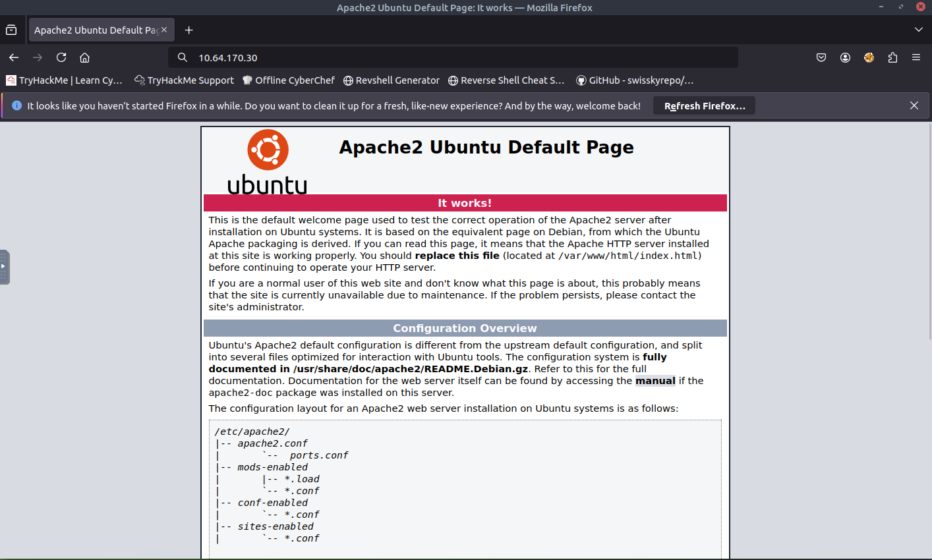Go to the Firefox home page
This screenshot has height=560, width=932.
coord(85,57)
